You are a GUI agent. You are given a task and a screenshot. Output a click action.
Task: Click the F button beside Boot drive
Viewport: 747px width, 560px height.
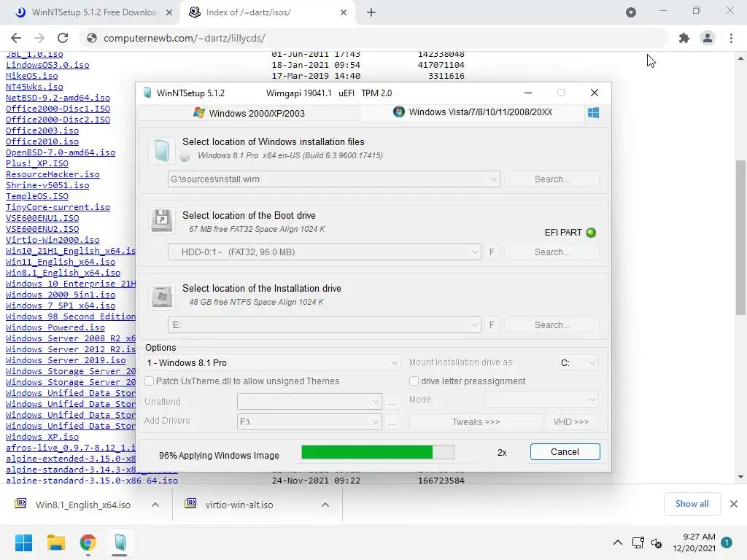492,252
